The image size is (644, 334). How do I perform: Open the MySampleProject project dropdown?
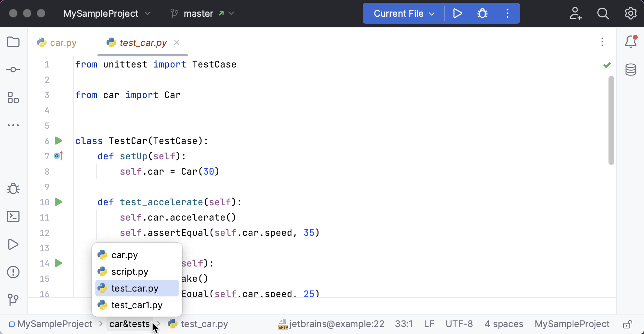(x=107, y=14)
